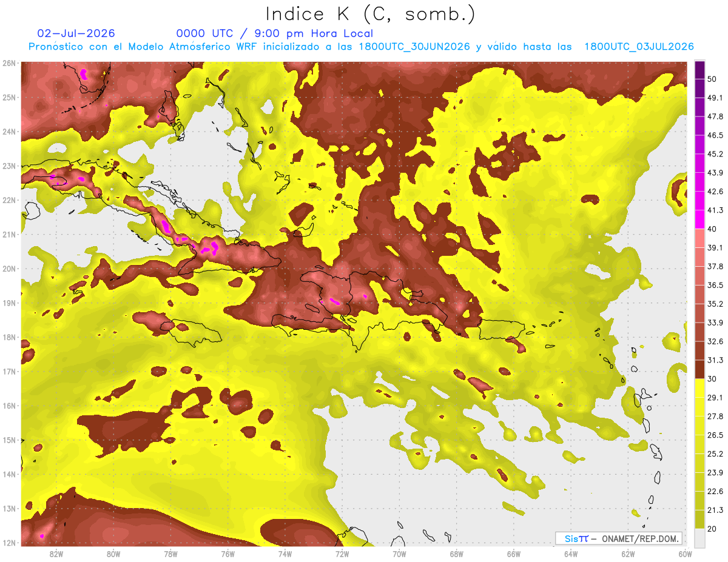This screenshot has width=728, height=562.
Task: Select the date text "02-Jul-2026"
Action: (x=76, y=33)
